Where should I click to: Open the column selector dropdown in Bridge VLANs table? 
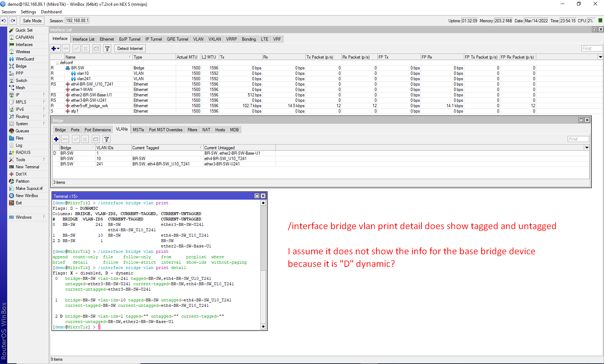pos(587,147)
